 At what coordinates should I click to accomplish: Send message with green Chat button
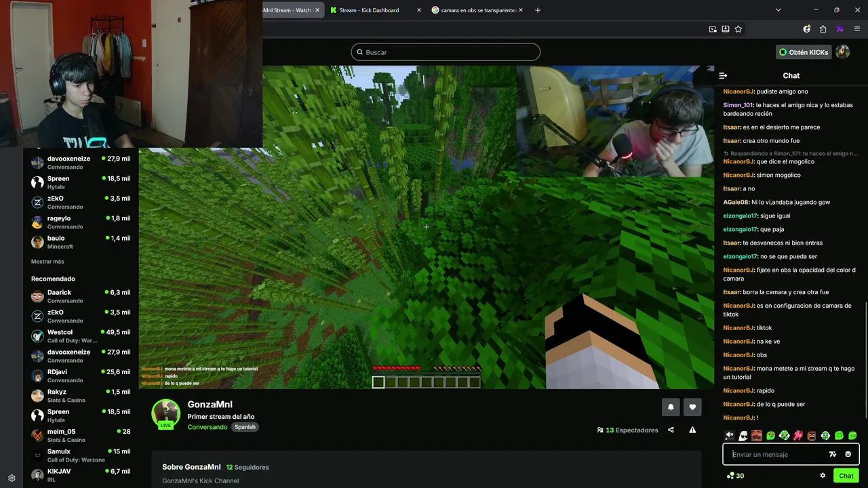click(846, 476)
